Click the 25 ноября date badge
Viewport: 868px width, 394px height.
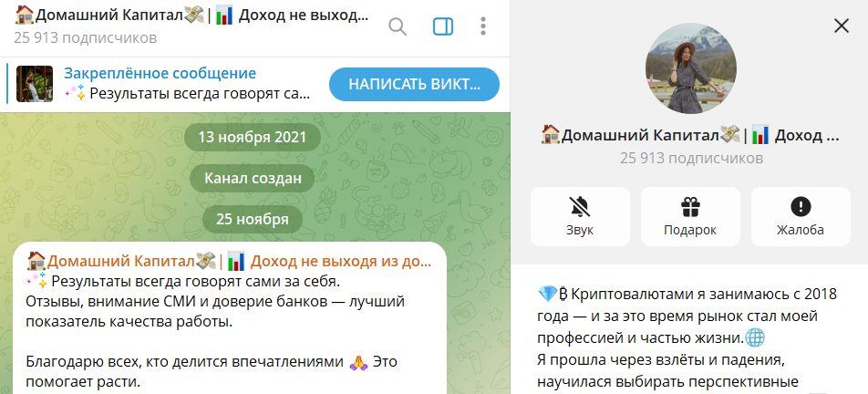point(253,219)
